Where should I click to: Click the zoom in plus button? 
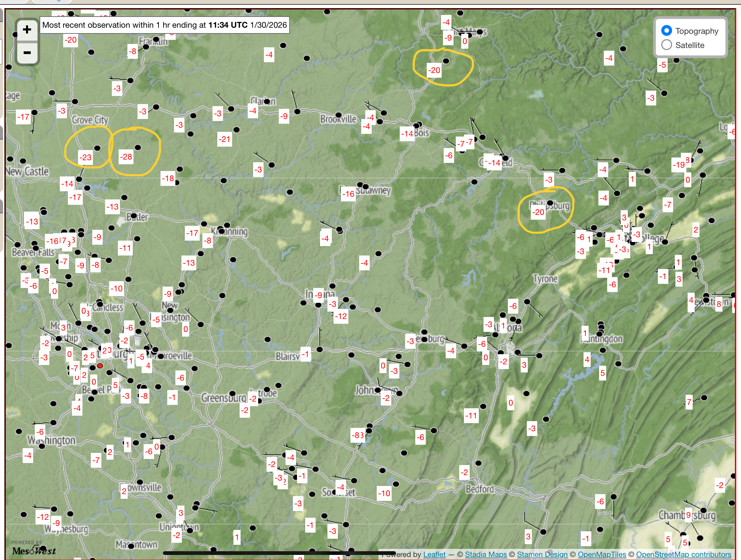27,30
